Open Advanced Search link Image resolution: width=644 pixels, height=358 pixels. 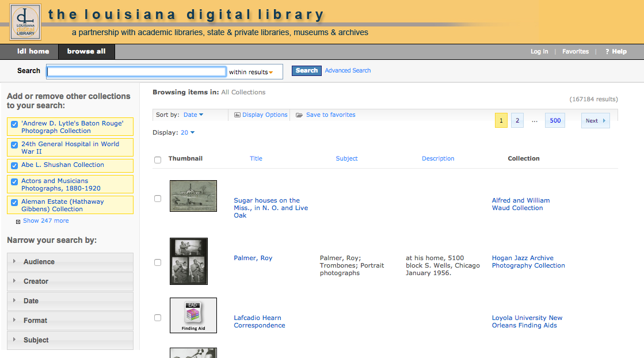[348, 71]
